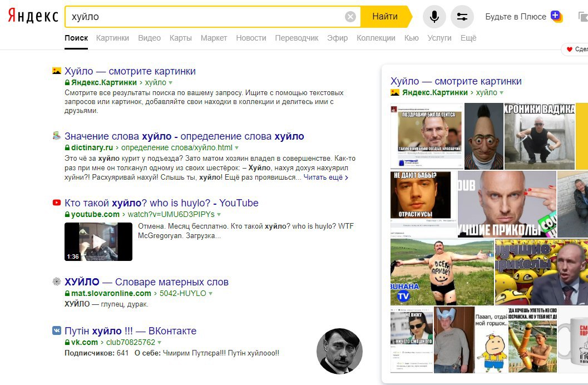Expand dropdown arrow next to mat.slovaronline.com URL

pos(211,294)
